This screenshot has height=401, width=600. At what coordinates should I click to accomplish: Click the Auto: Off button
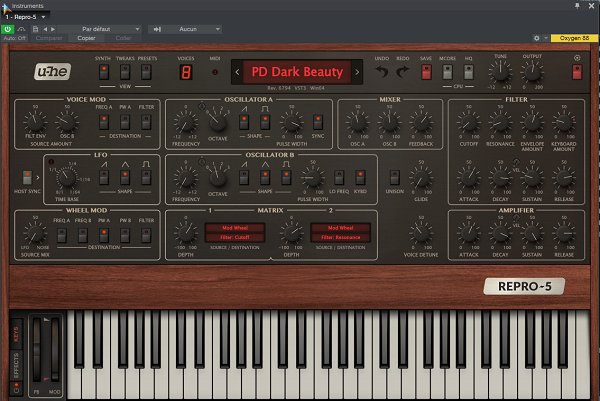[x=15, y=38]
